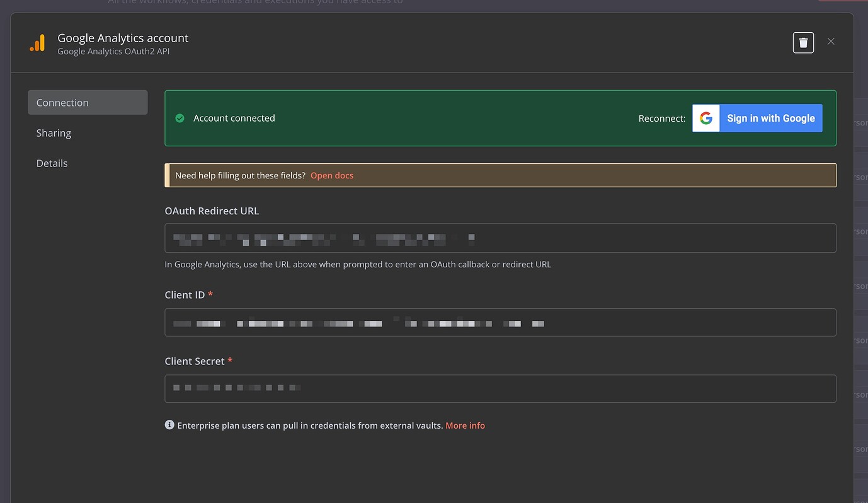Click inside the Client ID input field
Screen dimensions: 868x503
click(500, 322)
